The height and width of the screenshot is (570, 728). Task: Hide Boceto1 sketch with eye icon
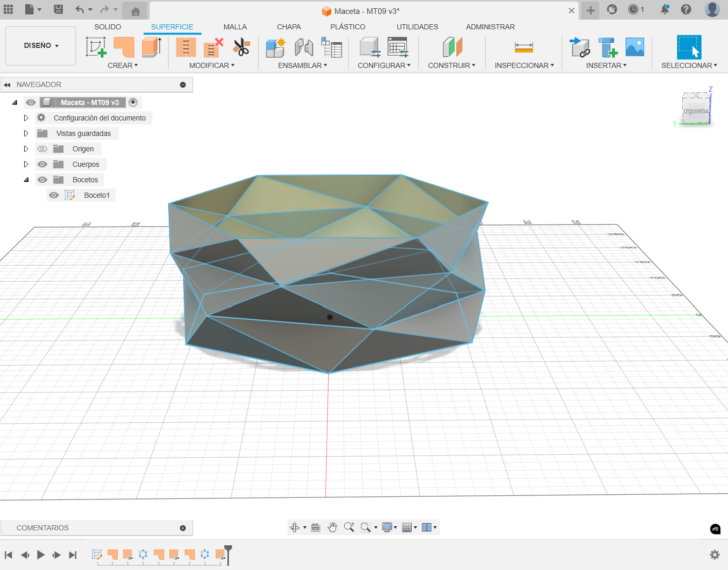54,195
